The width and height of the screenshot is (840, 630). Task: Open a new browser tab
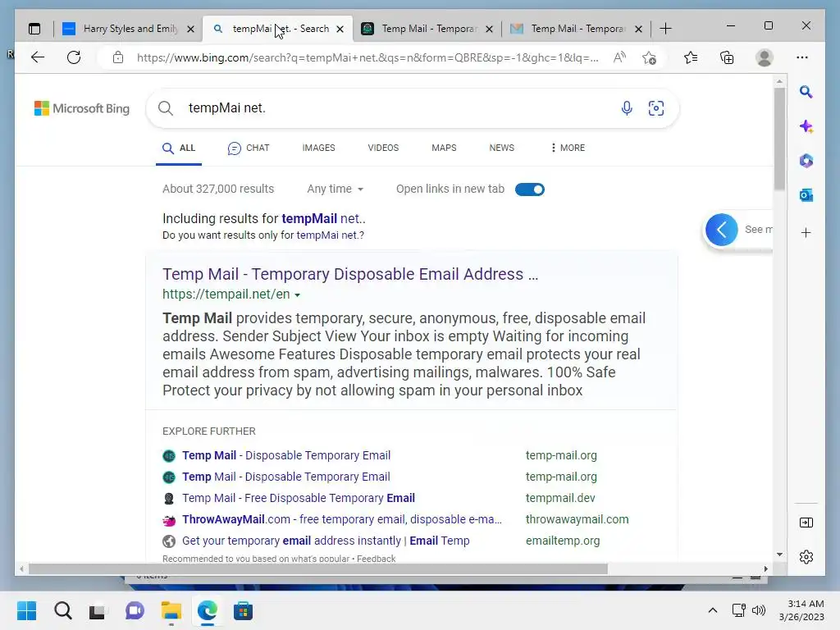(x=665, y=29)
